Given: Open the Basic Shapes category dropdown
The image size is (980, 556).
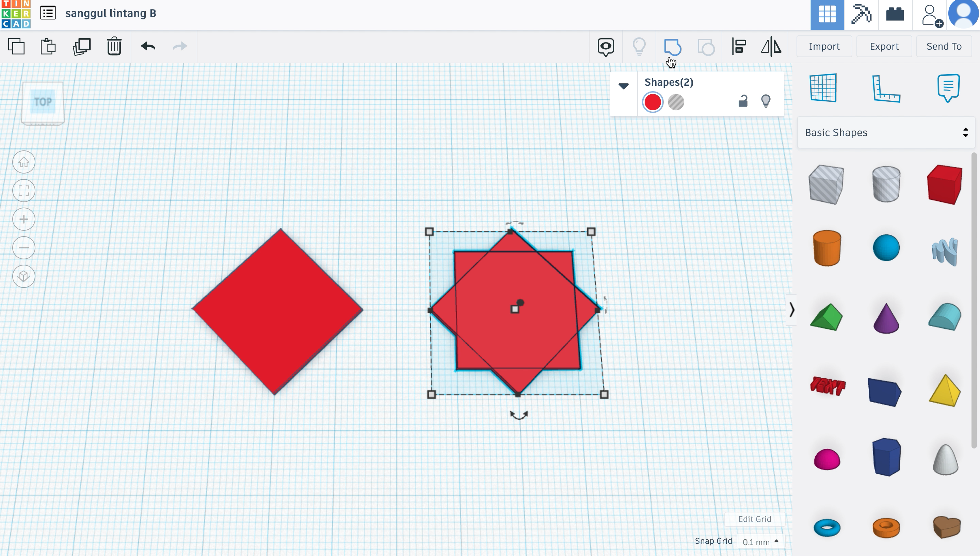Looking at the screenshot, I should [x=886, y=132].
